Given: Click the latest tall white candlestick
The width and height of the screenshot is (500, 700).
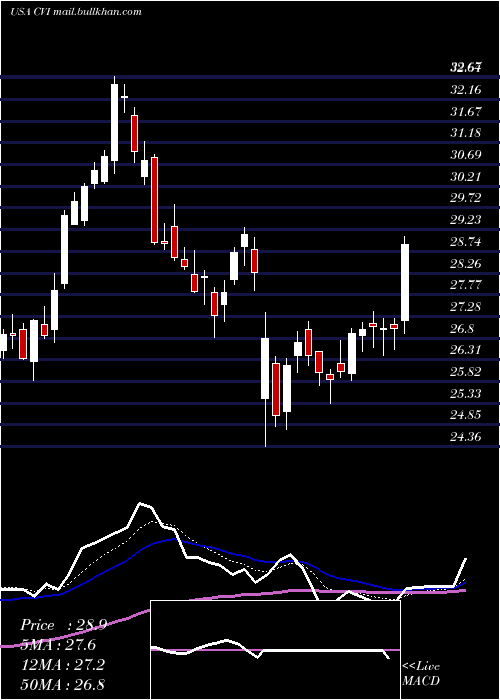Looking at the screenshot, I should (405, 283).
